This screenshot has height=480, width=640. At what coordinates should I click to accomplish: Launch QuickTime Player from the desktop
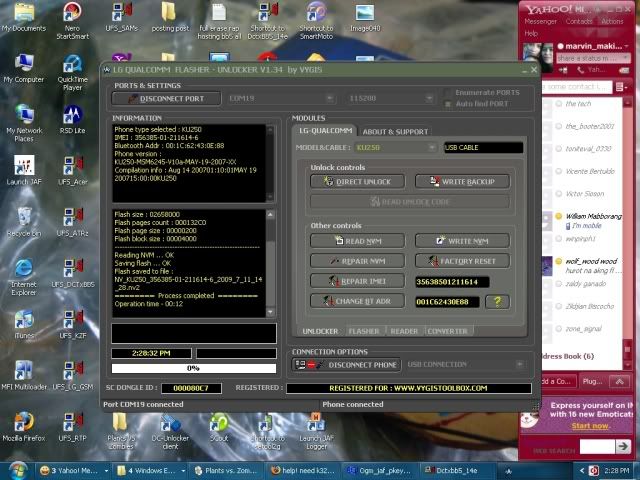pos(72,73)
